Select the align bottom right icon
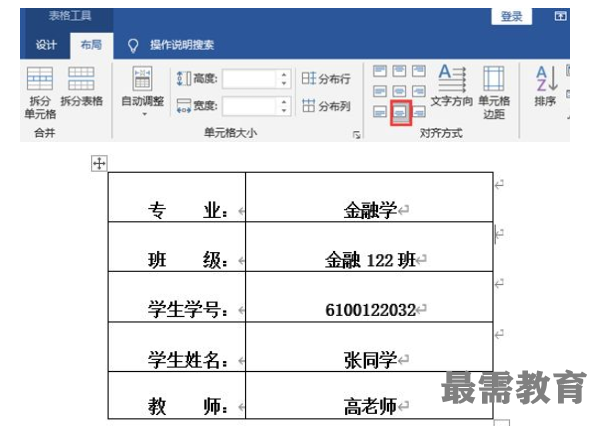593x427 pixels. (419, 112)
